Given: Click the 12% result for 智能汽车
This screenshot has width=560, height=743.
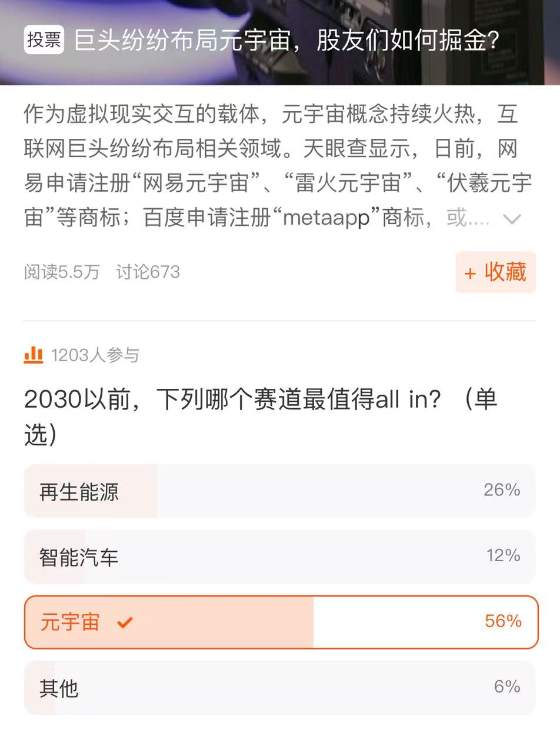Looking at the screenshot, I should click(503, 556).
